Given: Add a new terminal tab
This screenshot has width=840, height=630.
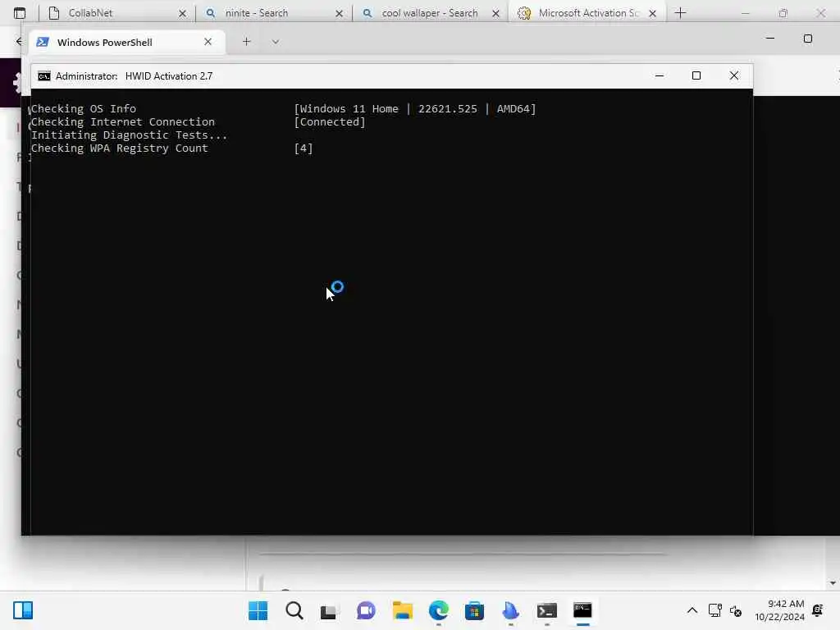Looking at the screenshot, I should [246, 41].
